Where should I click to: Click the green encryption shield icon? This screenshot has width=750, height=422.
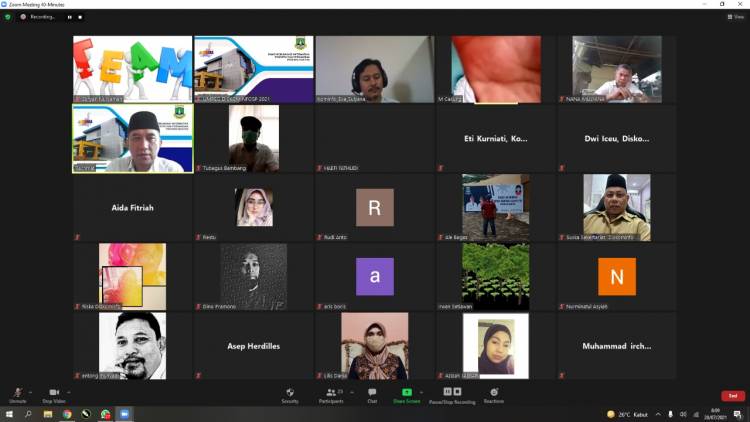[x=8, y=17]
